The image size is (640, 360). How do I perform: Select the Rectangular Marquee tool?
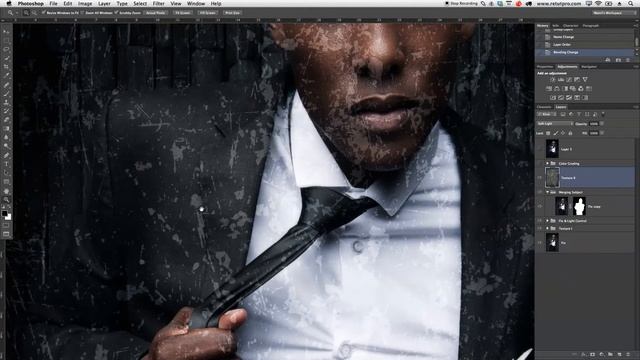(x=6, y=40)
